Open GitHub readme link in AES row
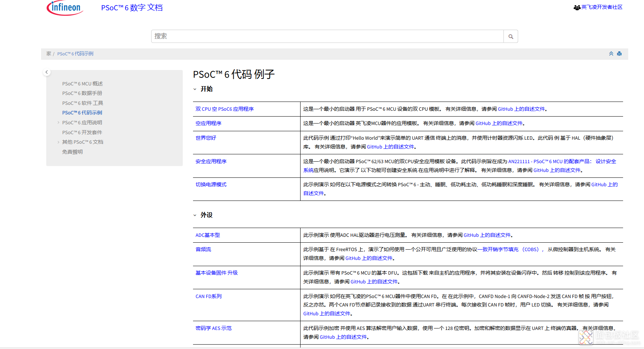Image resolution: width=644 pixels, height=349 pixels. pos(343,337)
